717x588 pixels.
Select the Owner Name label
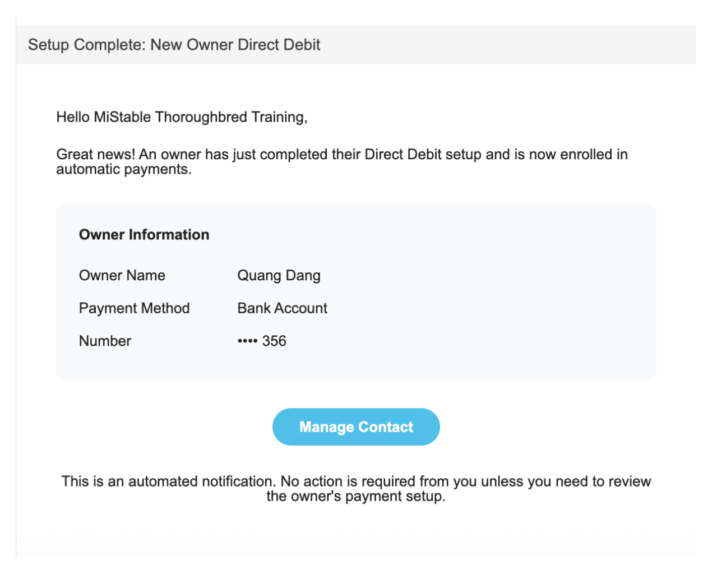pyautogui.click(x=122, y=276)
